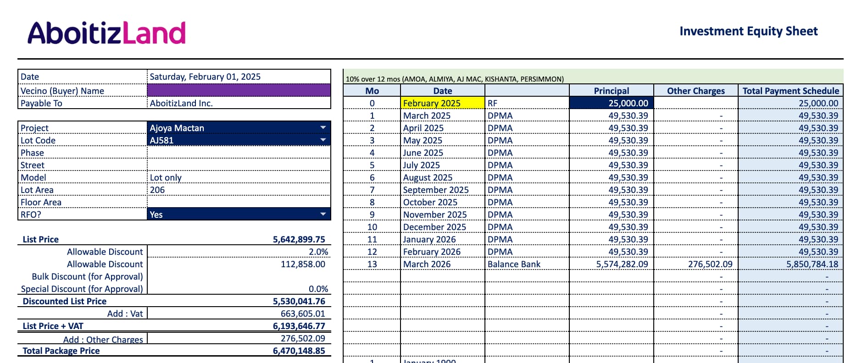Image resolution: width=868 pixels, height=363 pixels.
Task: Click the Other Charges amount 276,502.09 on left
Action: [x=239, y=338]
